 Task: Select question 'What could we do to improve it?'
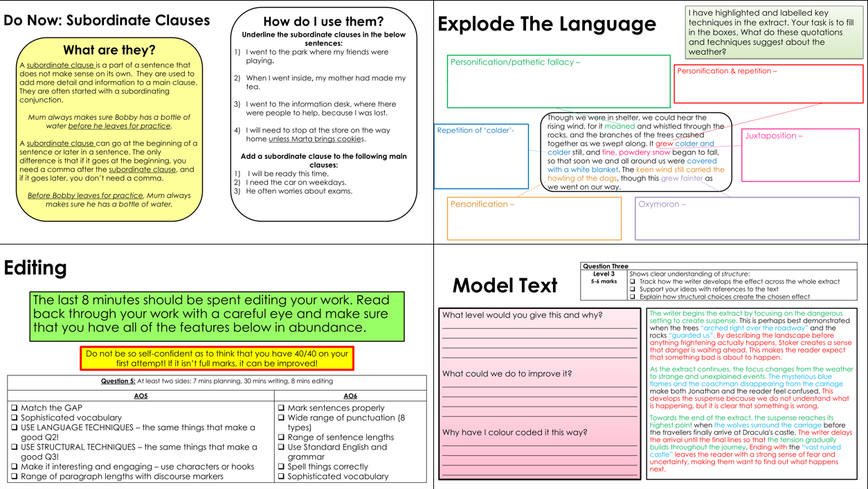(x=507, y=374)
